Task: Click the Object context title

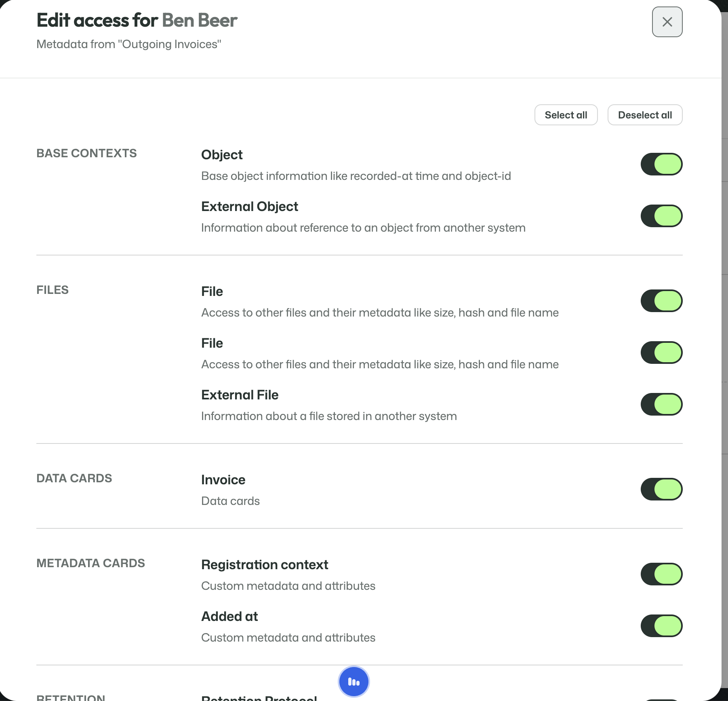Action: tap(222, 155)
